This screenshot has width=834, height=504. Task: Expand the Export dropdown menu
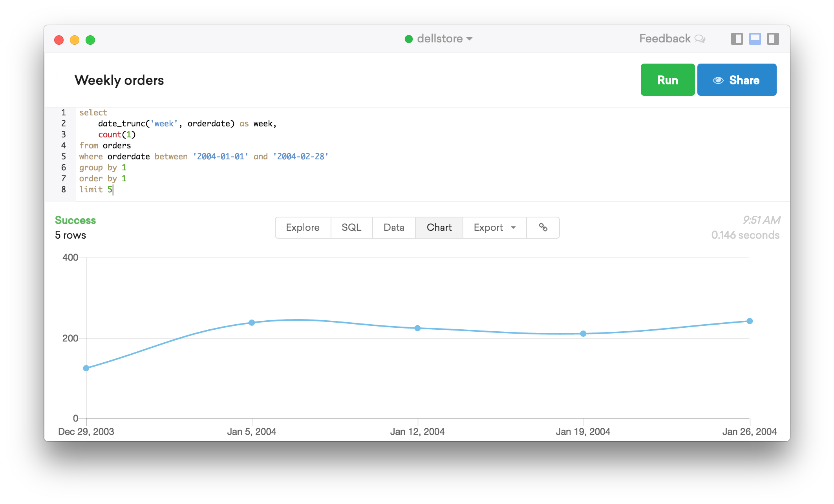point(494,228)
